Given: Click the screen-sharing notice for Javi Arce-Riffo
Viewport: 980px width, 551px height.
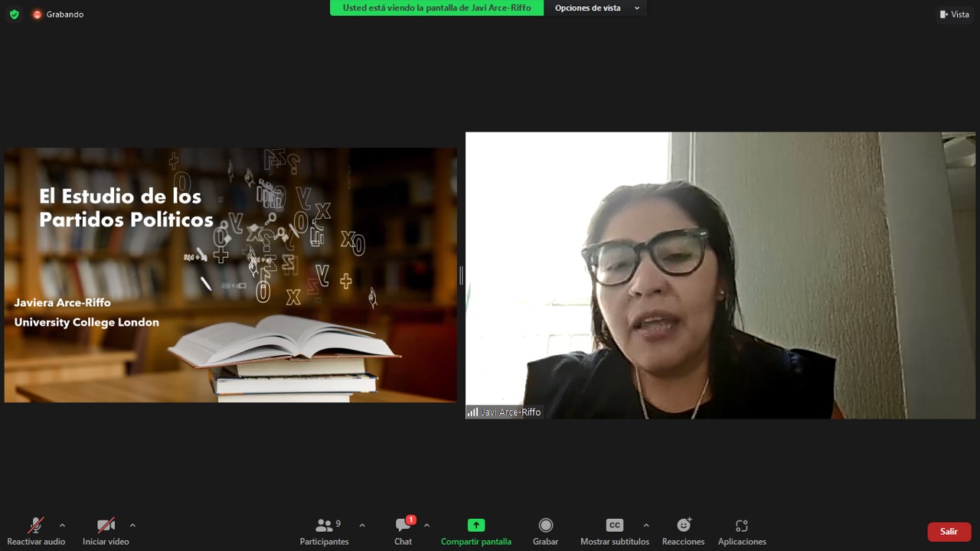Looking at the screenshot, I should tap(436, 8).
